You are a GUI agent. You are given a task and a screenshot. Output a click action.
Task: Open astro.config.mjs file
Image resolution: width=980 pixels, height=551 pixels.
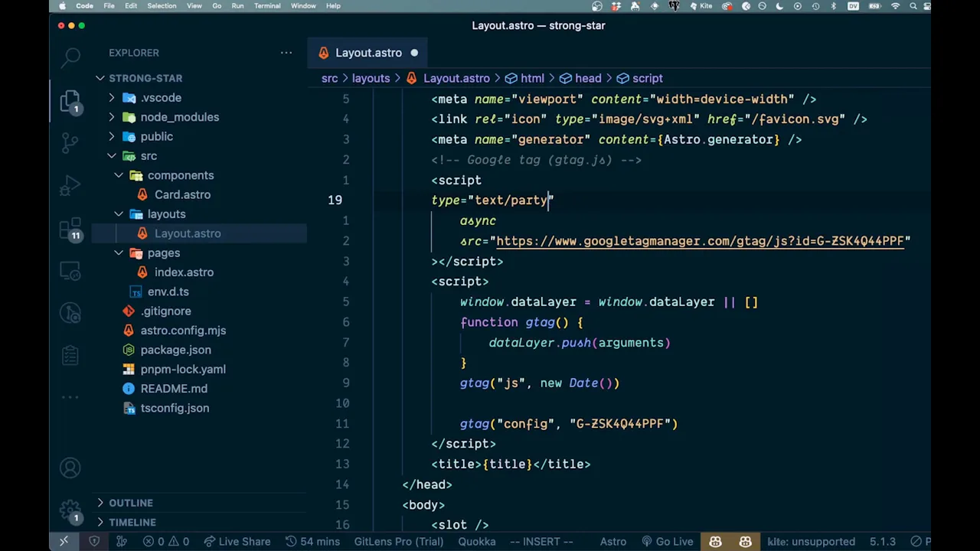coord(183,331)
